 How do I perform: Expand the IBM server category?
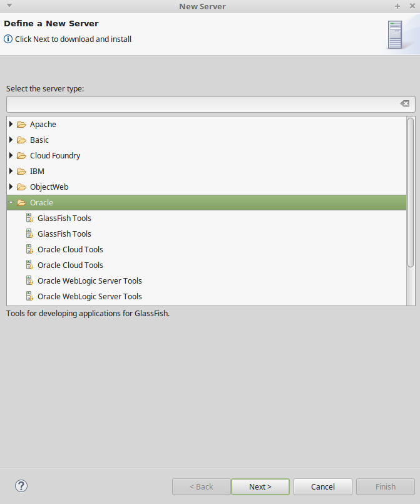click(x=11, y=171)
